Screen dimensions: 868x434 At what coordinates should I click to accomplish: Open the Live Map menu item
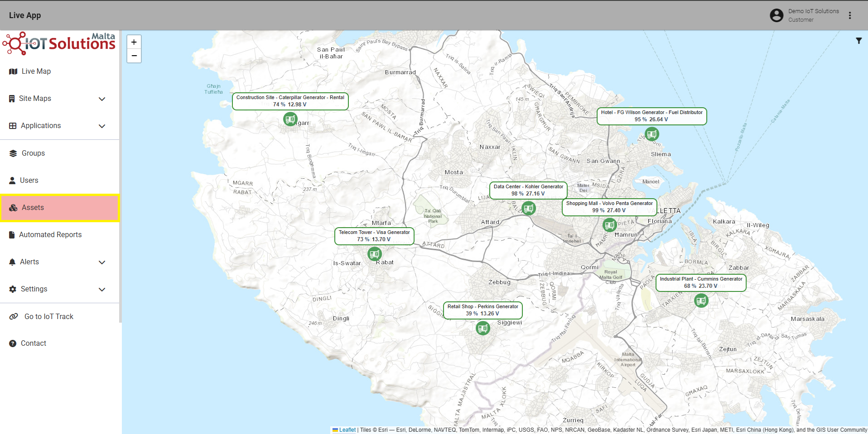pyautogui.click(x=60, y=72)
